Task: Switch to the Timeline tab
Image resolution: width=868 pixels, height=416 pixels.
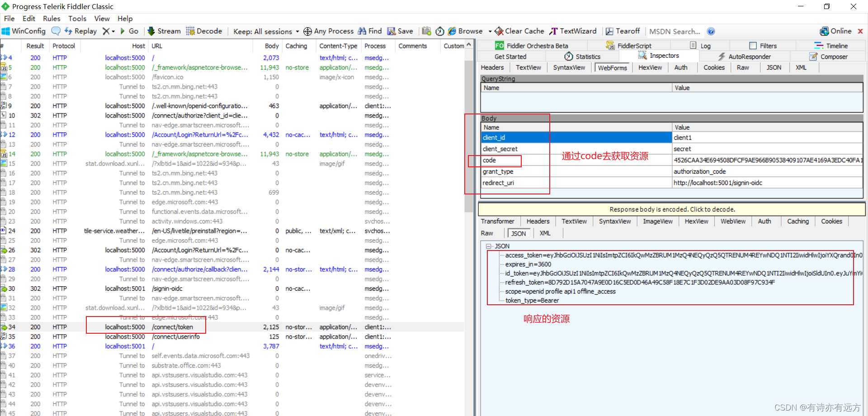Action: 831,46
